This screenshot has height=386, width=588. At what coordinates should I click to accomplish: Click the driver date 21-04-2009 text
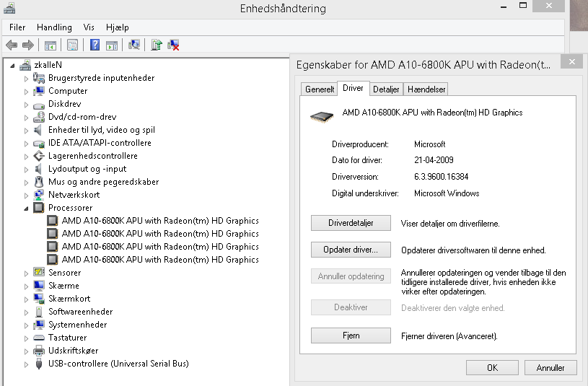pyautogui.click(x=434, y=160)
